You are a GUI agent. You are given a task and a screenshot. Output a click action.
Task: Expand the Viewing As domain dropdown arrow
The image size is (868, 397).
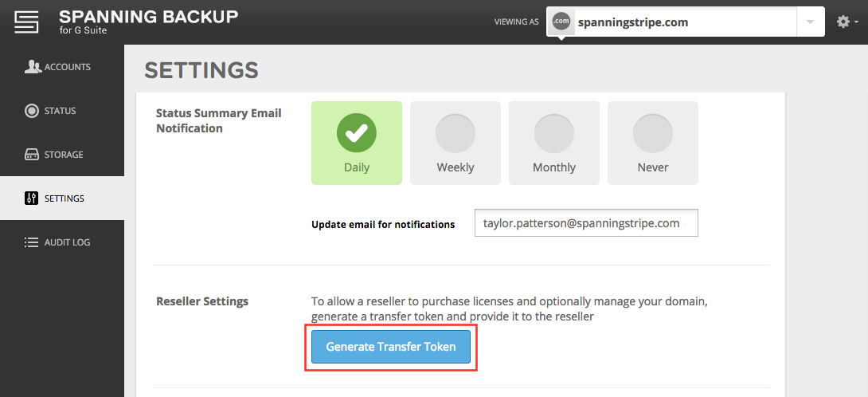click(x=811, y=22)
